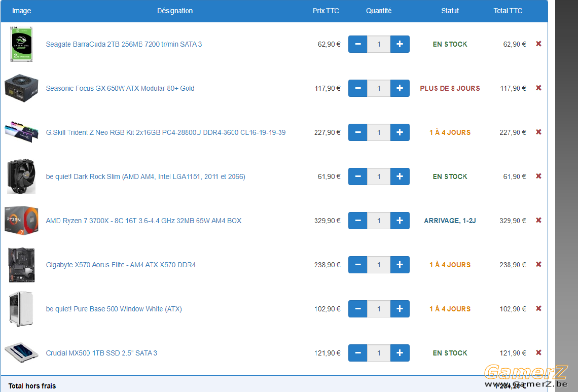Decrease quantity of Seagate BarraCuda 2TB
This screenshot has height=392, width=578.
(x=357, y=44)
